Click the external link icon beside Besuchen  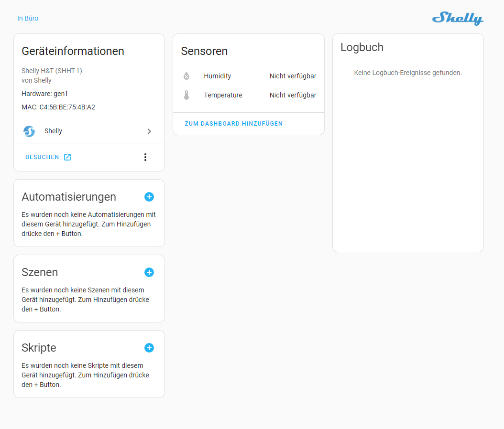[67, 157]
